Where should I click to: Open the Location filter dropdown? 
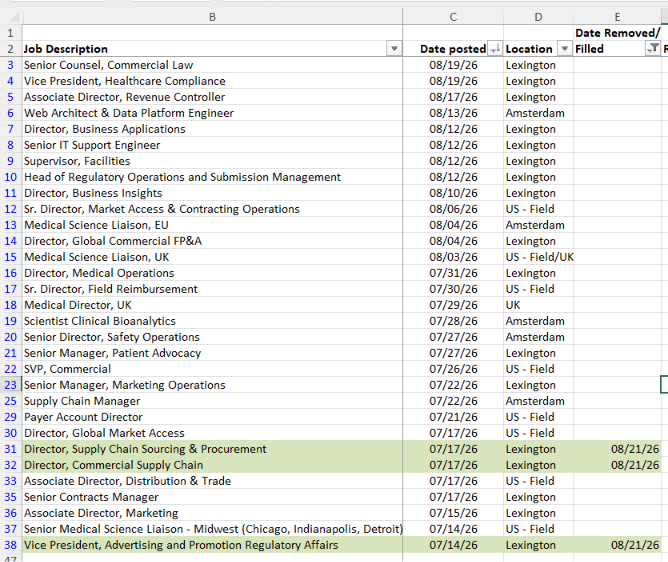564,49
